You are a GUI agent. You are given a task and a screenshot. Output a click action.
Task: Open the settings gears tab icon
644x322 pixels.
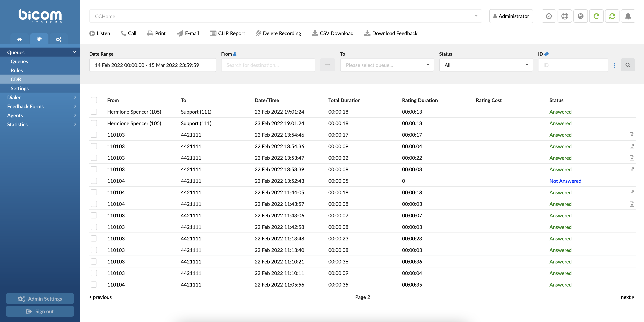coord(59,39)
